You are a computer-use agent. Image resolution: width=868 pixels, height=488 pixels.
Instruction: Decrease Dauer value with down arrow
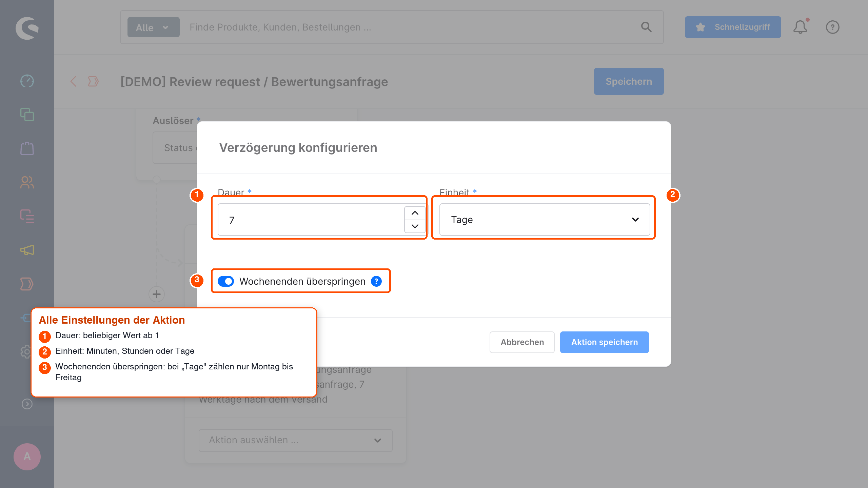click(x=415, y=226)
